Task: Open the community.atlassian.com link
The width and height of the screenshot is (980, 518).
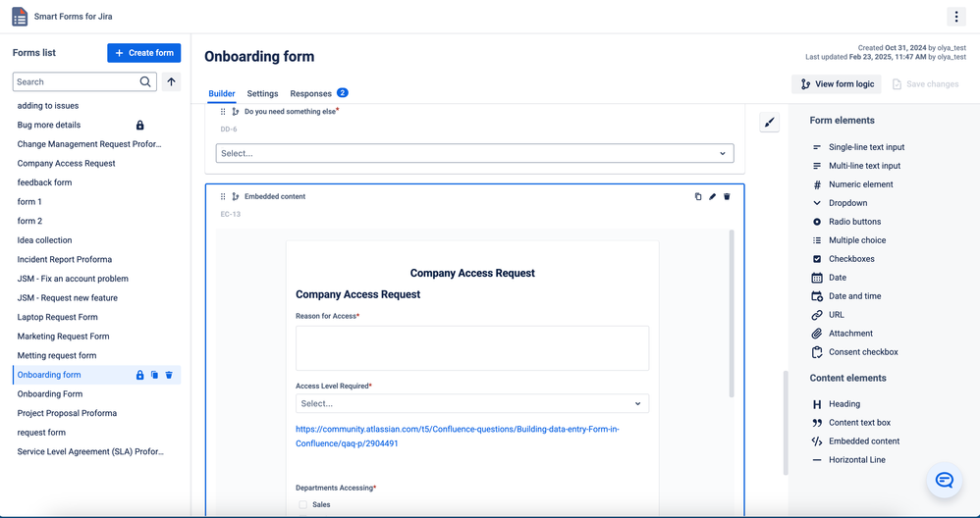Action: [457, 437]
